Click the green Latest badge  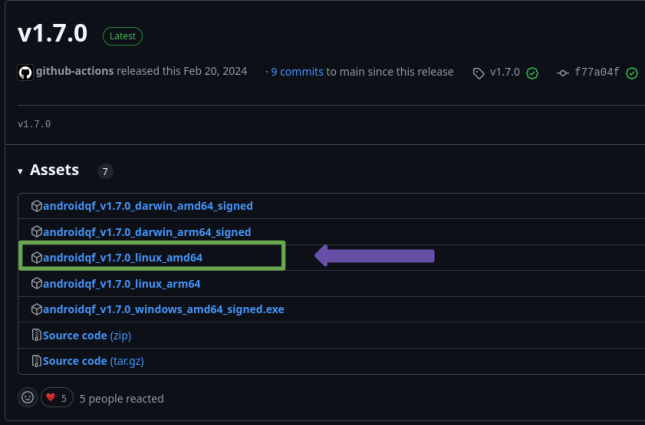click(x=123, y=36)
